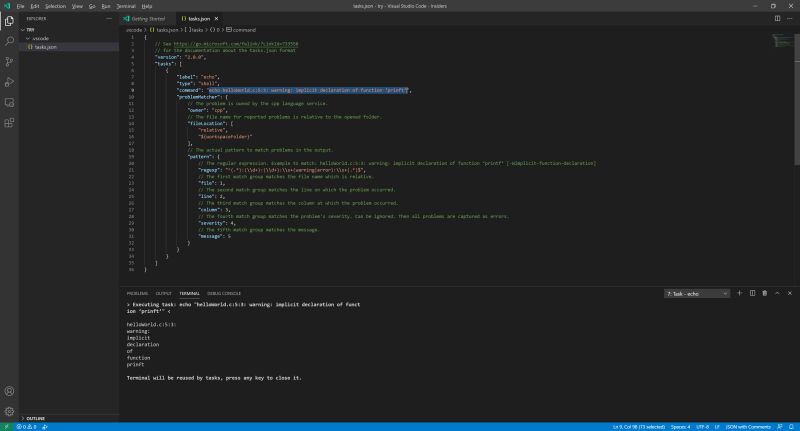Click the remote window indicator in status bar

6,427
